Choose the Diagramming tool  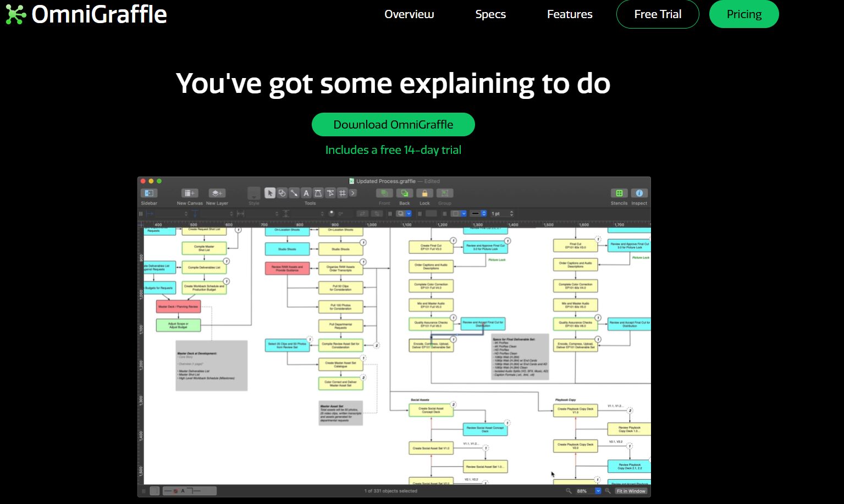point(330,193)
